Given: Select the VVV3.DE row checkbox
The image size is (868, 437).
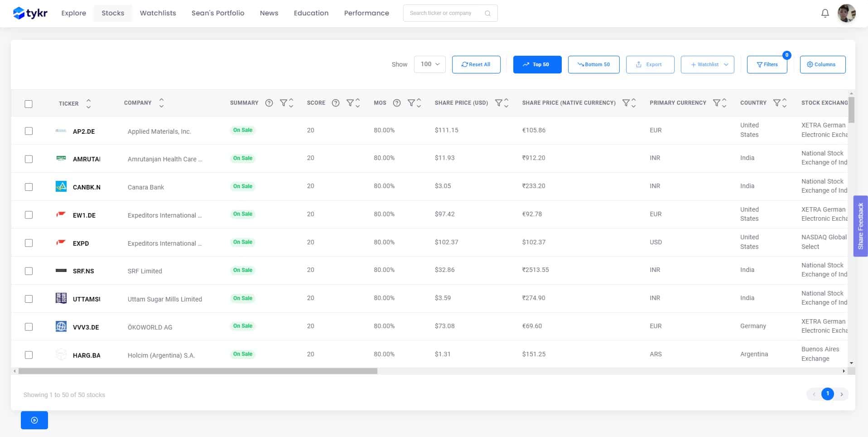Looking at the screenshot, I should [29, 327].
